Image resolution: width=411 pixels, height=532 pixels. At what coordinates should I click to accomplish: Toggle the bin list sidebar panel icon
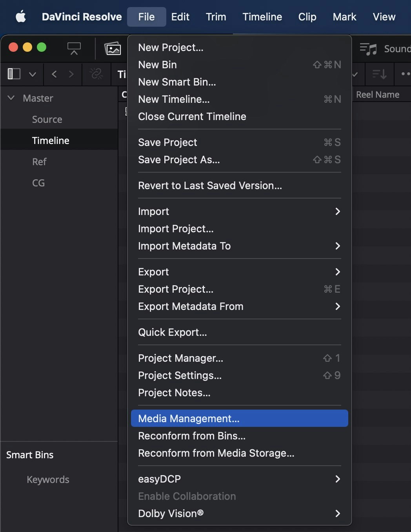14,74
